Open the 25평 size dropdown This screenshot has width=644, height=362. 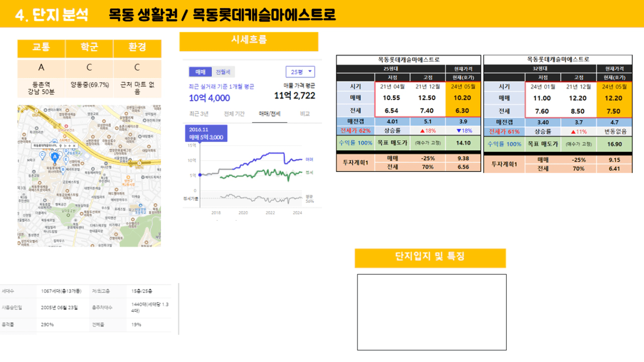click(x=300, y=72)
